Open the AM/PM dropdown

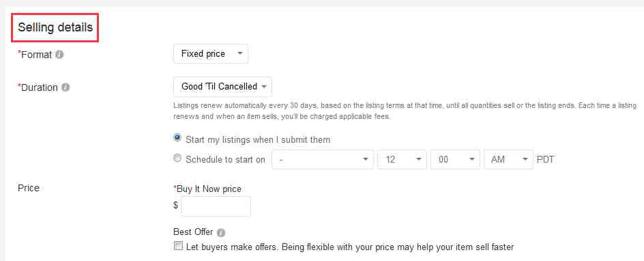(x=508, y=159)
